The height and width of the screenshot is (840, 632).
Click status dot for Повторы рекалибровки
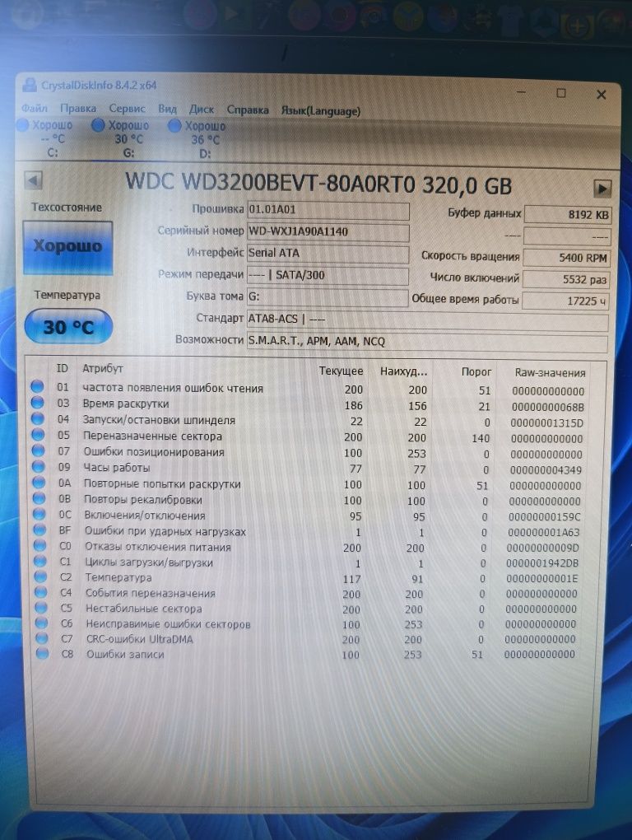39,498
